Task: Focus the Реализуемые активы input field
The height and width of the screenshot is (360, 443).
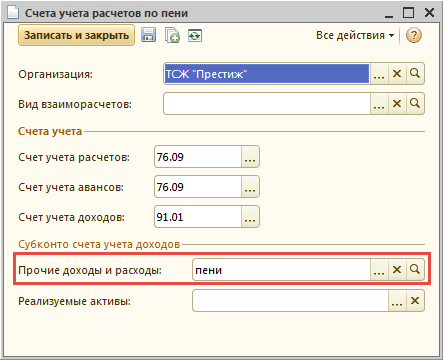Action: click(x=290, y=301)
